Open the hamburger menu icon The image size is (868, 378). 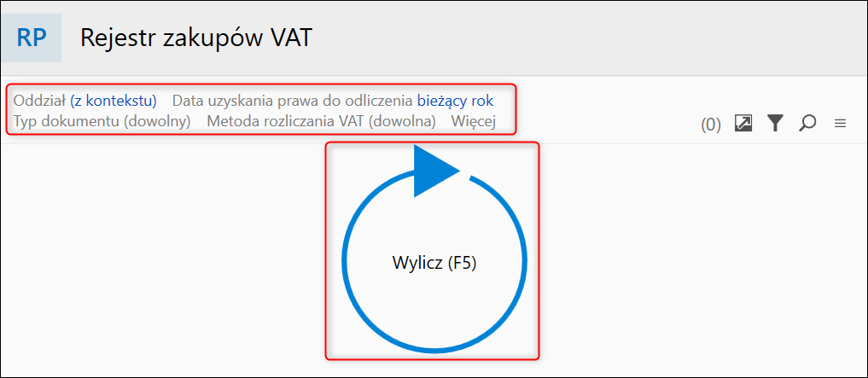pyautogui.click(x=840, y=124)
